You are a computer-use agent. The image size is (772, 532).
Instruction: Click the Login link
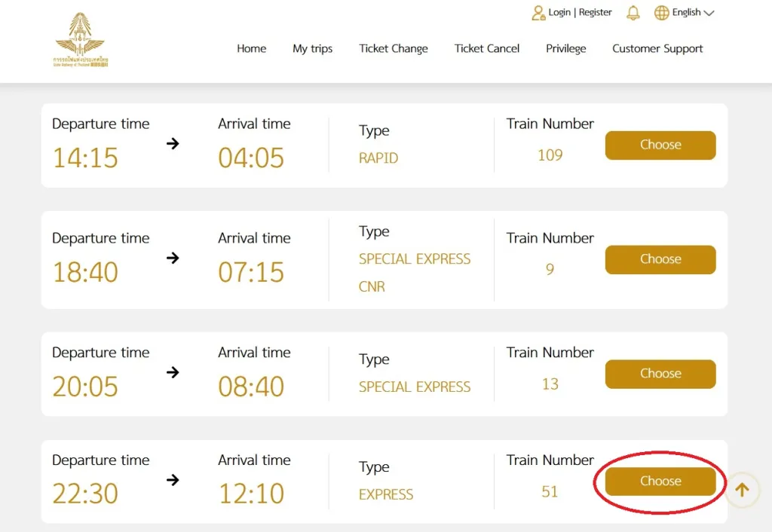pos(559,12)
